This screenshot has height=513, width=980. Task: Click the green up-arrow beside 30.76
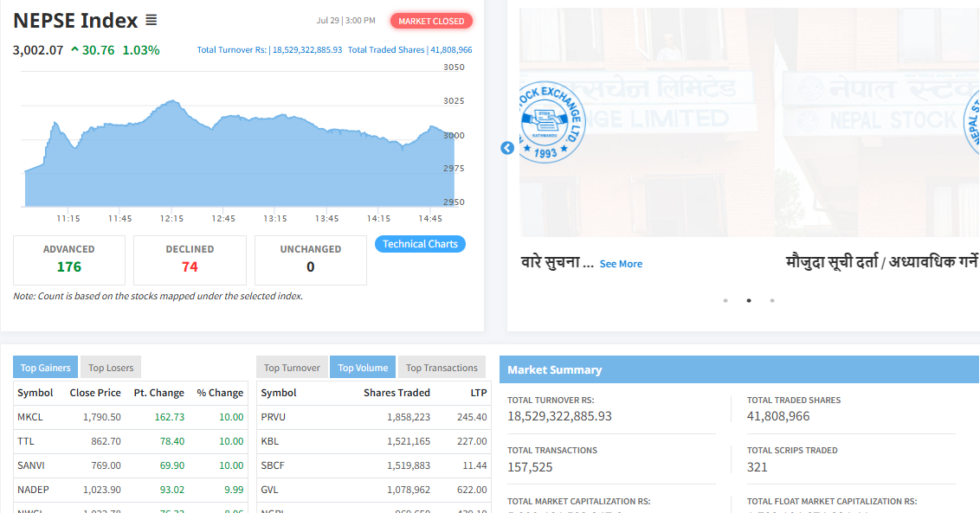(x=74, y=50)
